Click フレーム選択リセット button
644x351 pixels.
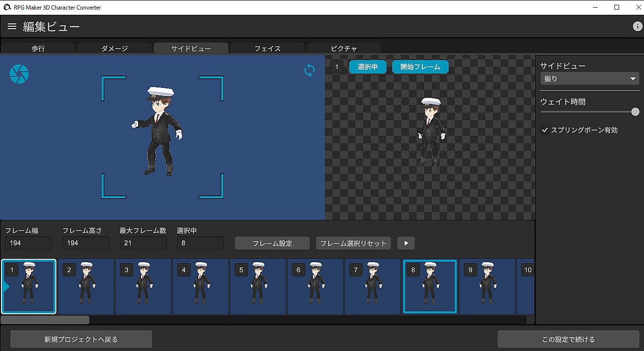click(x=354, y=243)
